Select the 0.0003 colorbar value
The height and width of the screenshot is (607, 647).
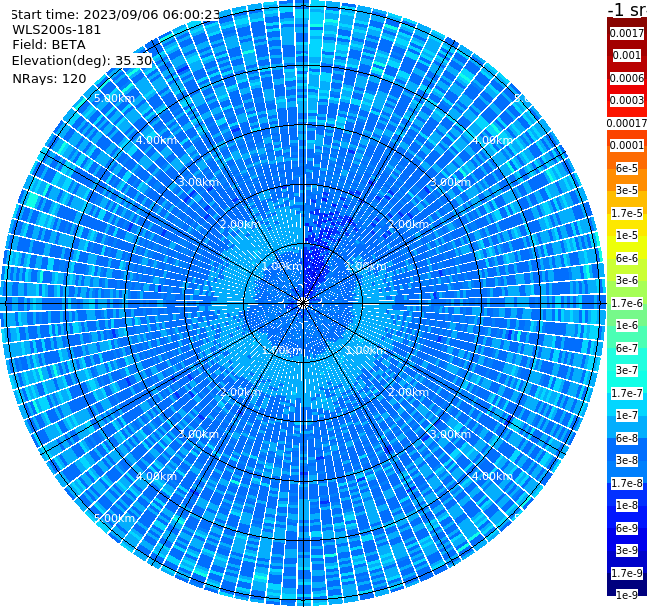(627, 100)
